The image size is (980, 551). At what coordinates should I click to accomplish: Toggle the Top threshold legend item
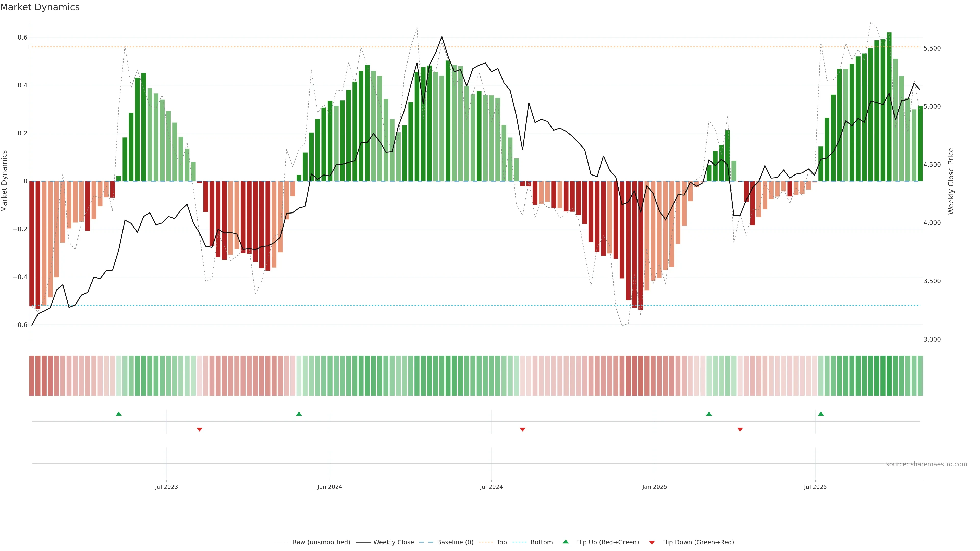[501, 542]
